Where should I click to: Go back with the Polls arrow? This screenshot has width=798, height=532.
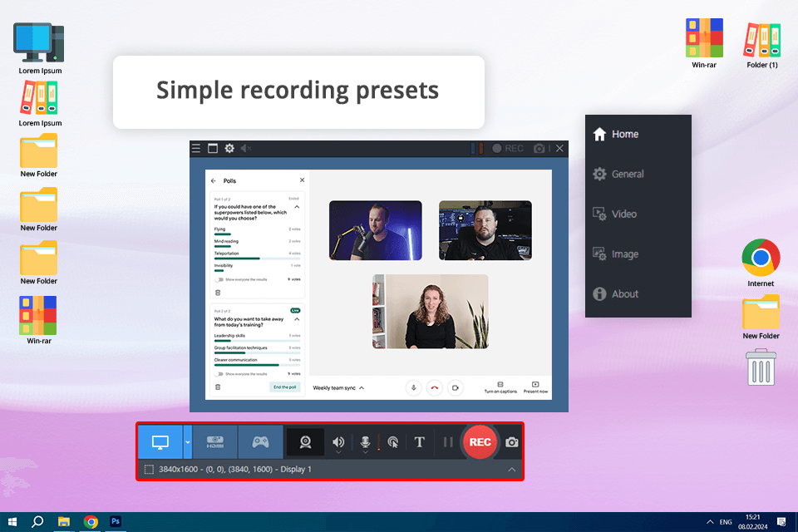tap(214, 180)
